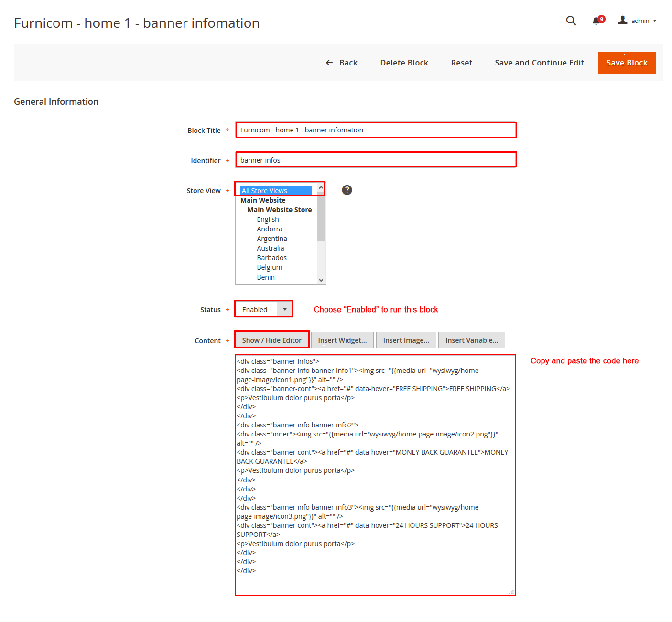The image size is (672, 622).
Task: Select Australia store view
Action: coord(271,248)
